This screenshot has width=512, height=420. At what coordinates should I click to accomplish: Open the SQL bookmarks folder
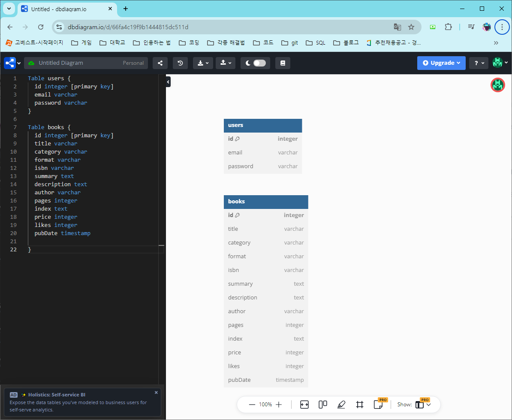(316, 43)
